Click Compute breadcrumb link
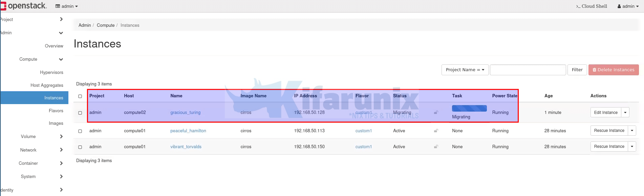Image resolution: width=644 pixels, height=196 pixels. pyautogui.click(x=106, y=25)
